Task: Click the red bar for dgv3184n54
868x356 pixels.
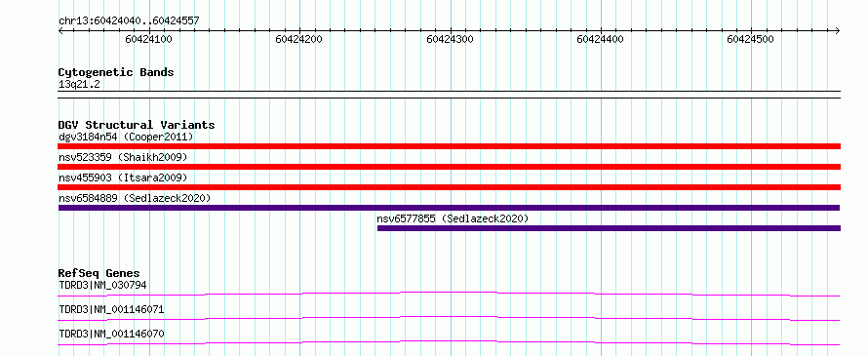Action: tap(449, 146)
